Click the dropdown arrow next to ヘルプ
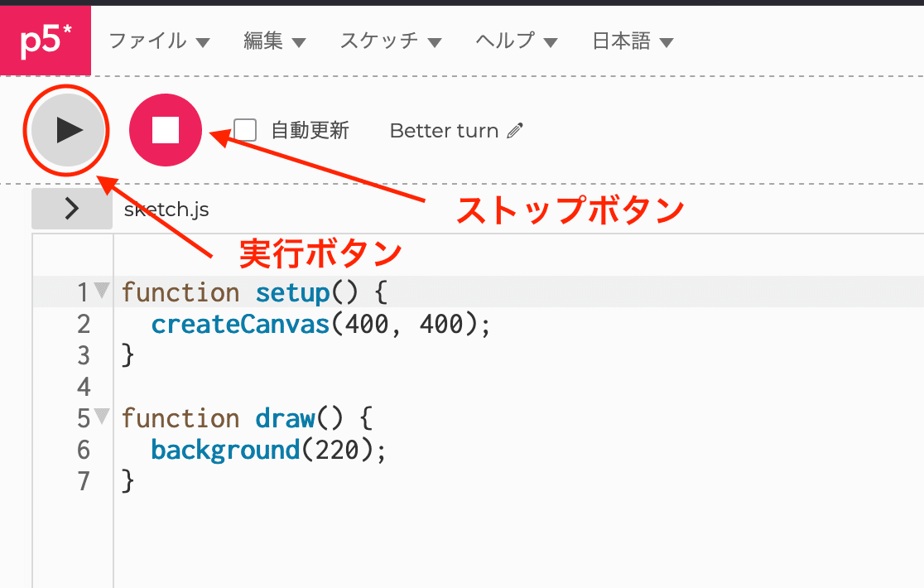The image size is (924, 588). [549, 41]
